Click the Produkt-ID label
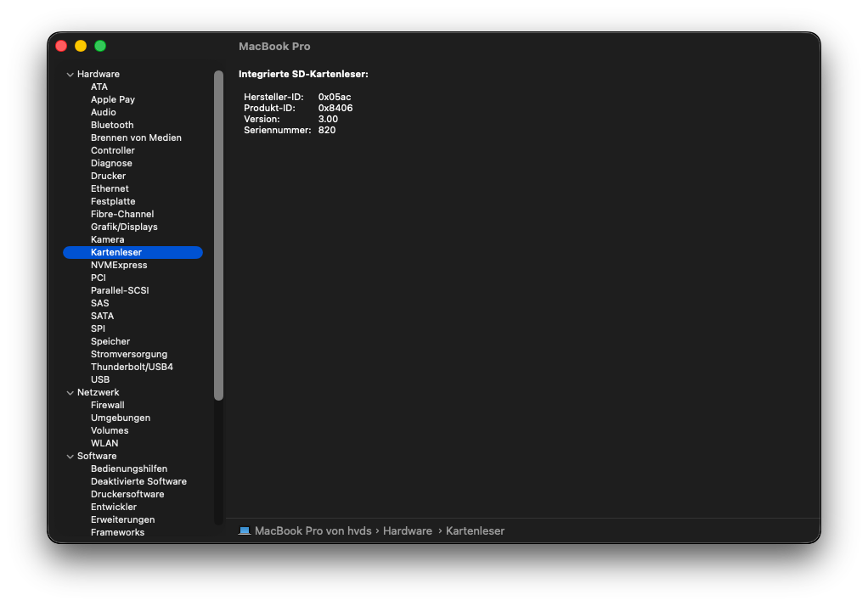The width and height of the screenshot is (868, 606). click(x=269, y=108)
